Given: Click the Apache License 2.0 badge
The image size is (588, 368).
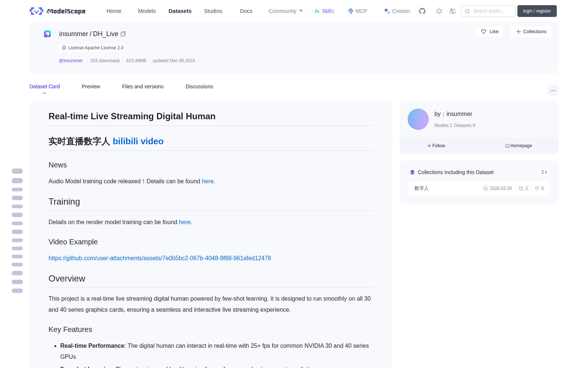Looking at the screenshot, I should pyautogui.click(x=92, y=48).
